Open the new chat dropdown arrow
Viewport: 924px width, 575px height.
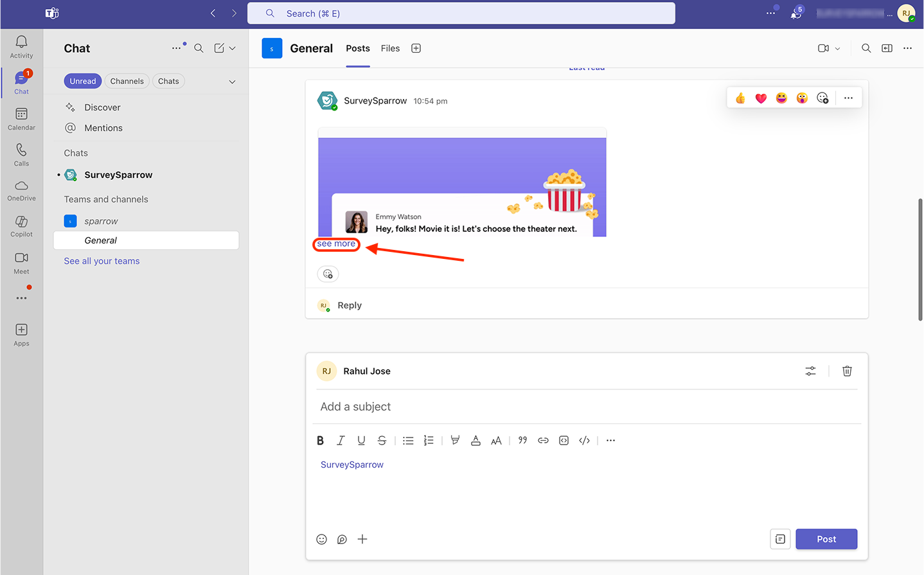pos(233,48)
